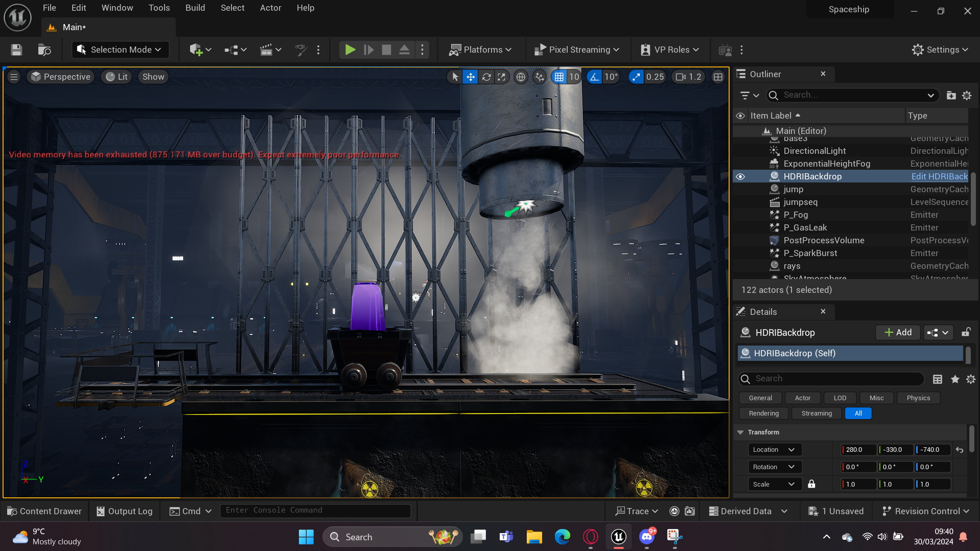Select PostProcessVolume in the Outliner

coord(824,240)
